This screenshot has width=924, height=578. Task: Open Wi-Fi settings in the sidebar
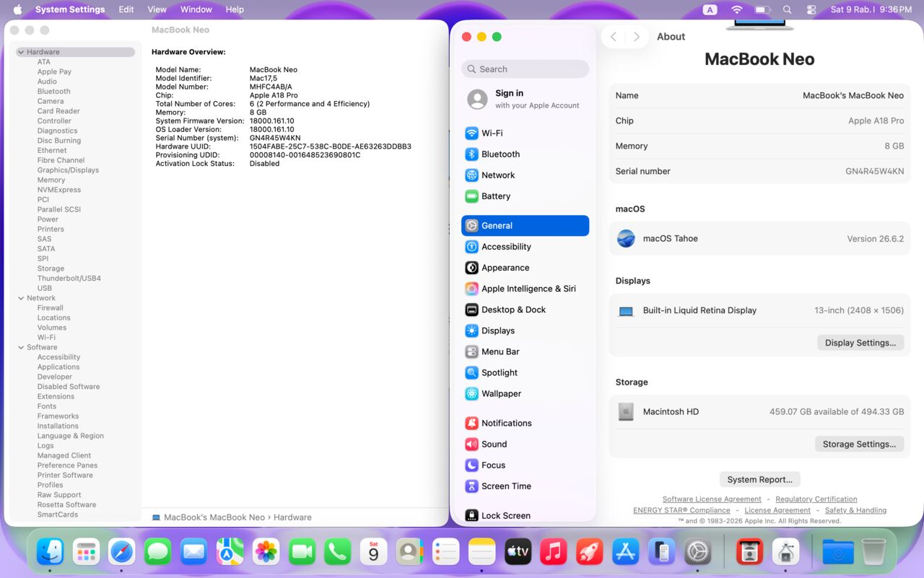click(525, 133)
